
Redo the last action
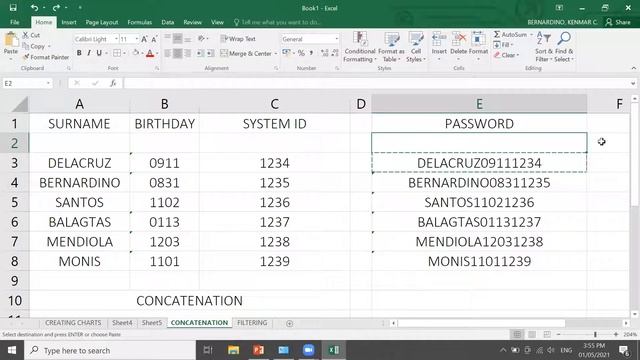click(x=56, y=8)
